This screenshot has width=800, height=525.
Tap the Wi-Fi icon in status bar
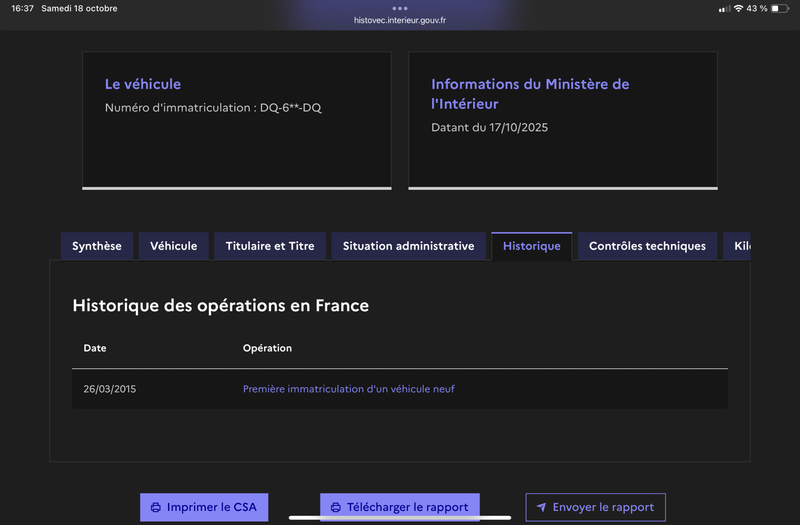pyautogui.click(x=738, y=8)
